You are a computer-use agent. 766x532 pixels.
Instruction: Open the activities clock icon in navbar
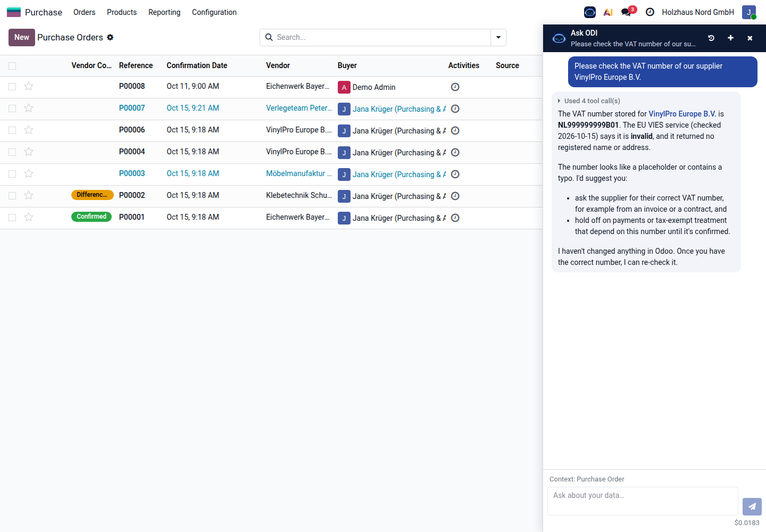tap(650, 12)
